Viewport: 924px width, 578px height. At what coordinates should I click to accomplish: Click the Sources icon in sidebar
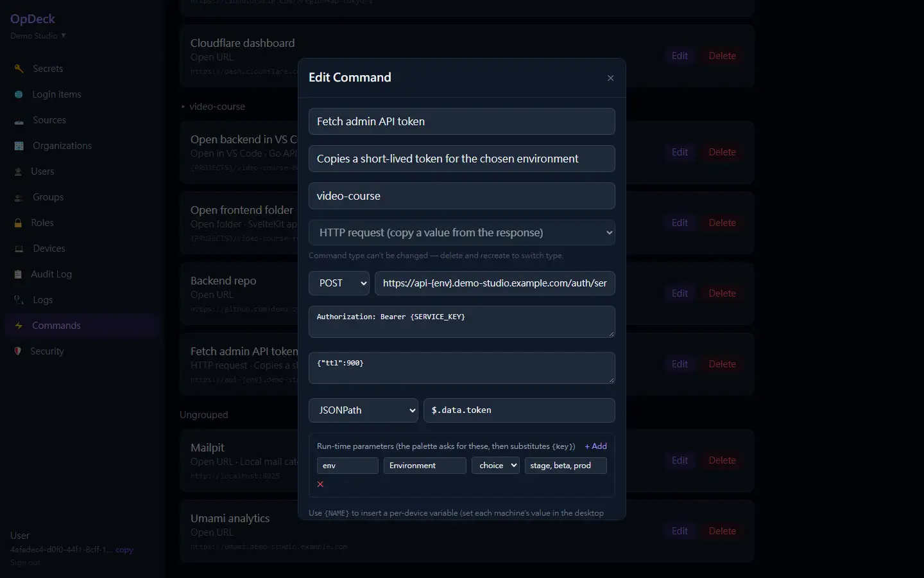pos(19,120)
